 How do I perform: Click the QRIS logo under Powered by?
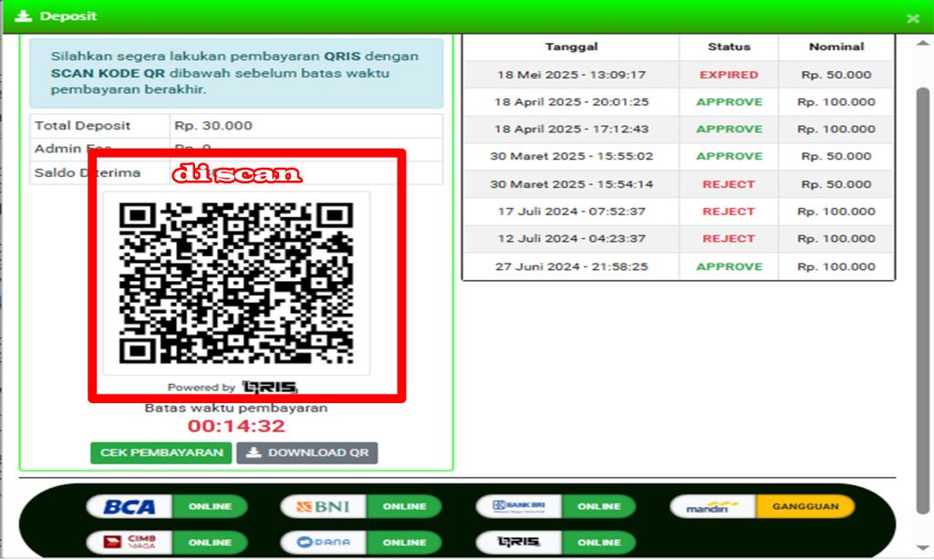coord(270,388)
